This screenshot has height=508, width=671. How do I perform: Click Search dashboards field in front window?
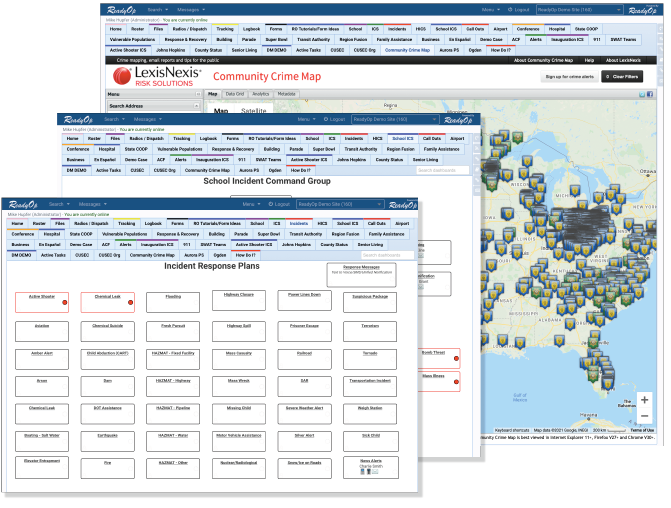pyautogui.click(x=388, y=255)
